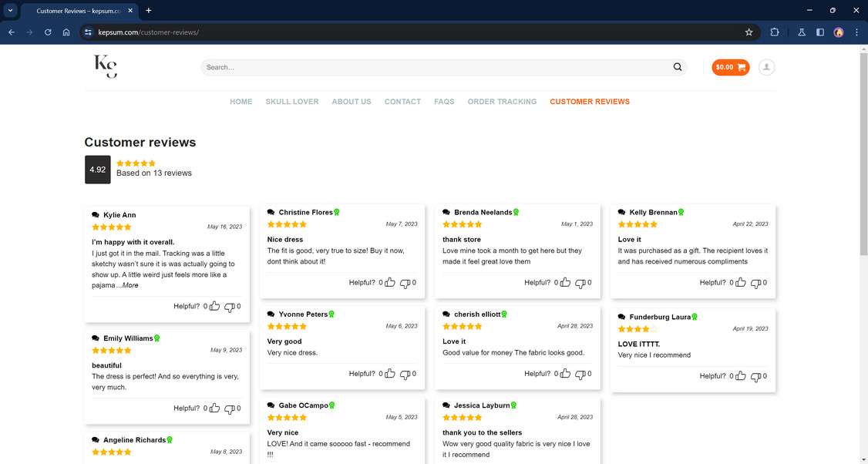Go back with browser back arrow

pos(12,32)
